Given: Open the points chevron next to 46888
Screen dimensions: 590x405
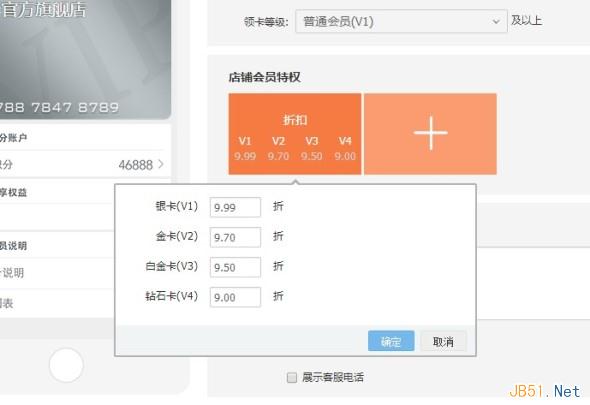Looking at the screenshot, I should 161,164.
